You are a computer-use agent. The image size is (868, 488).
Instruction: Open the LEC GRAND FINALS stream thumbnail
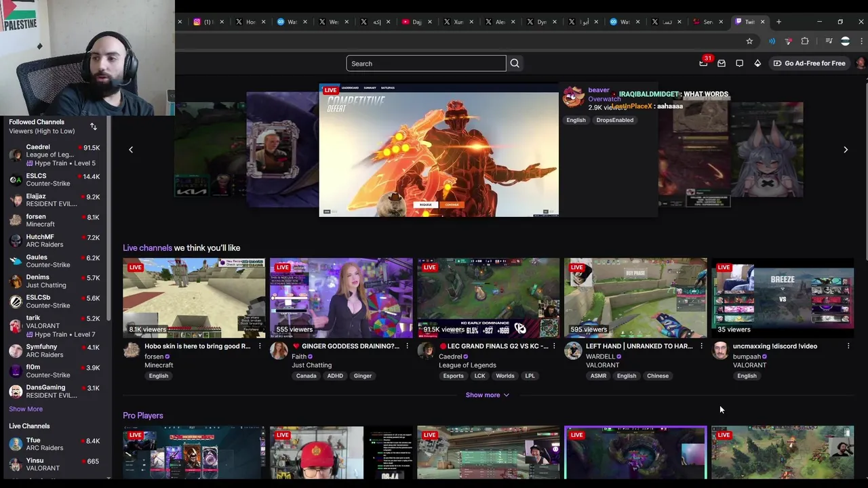pos(488,298)
